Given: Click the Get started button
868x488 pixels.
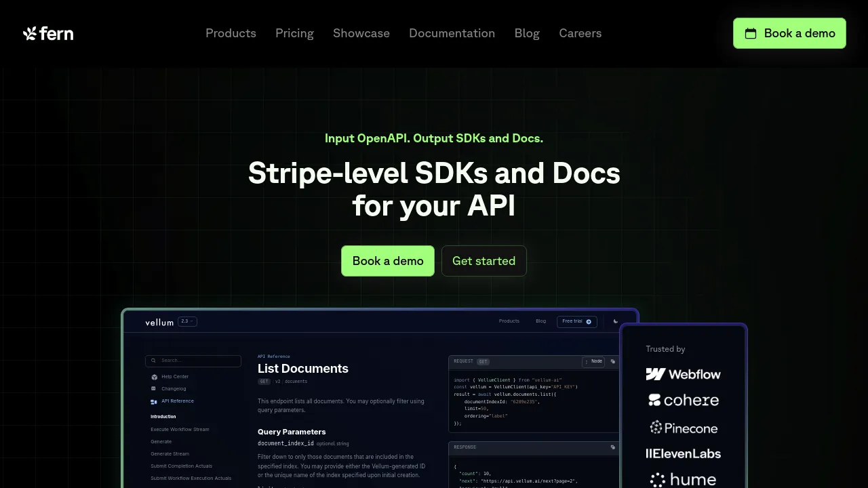Looking at the screenshot, I should (484, 261).
